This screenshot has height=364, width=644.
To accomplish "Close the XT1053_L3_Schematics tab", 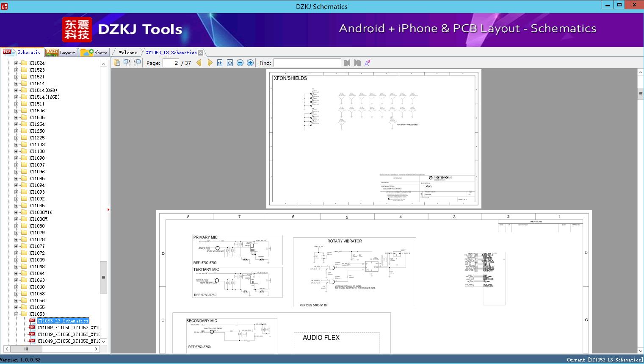I will [x=201, y=53].
